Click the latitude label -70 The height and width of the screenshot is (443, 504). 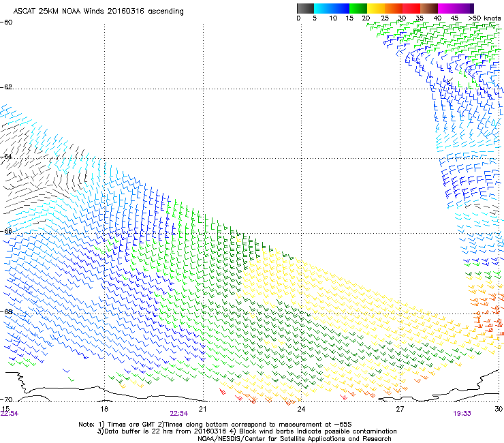click(7, 400)
